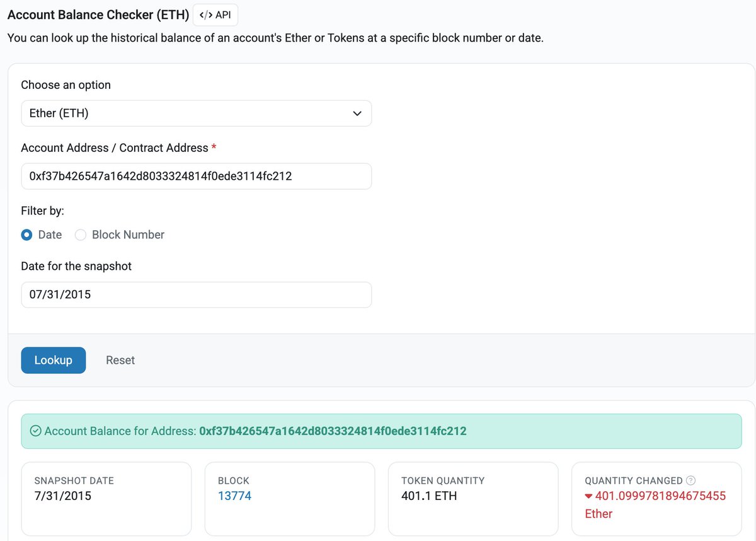Click the 'Account Balance Checker (ETH)' heading
This screenshot has height=541, width=756.
click(98, 15)
